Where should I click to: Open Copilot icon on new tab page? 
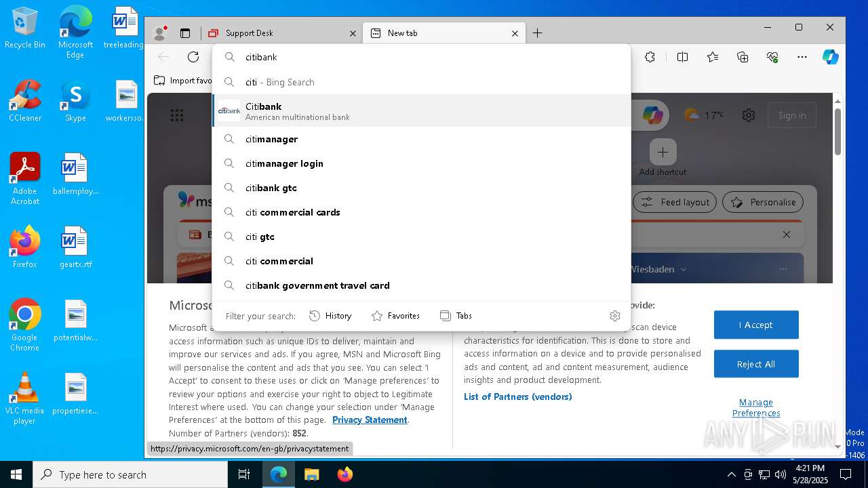click(x=652, y=115)
